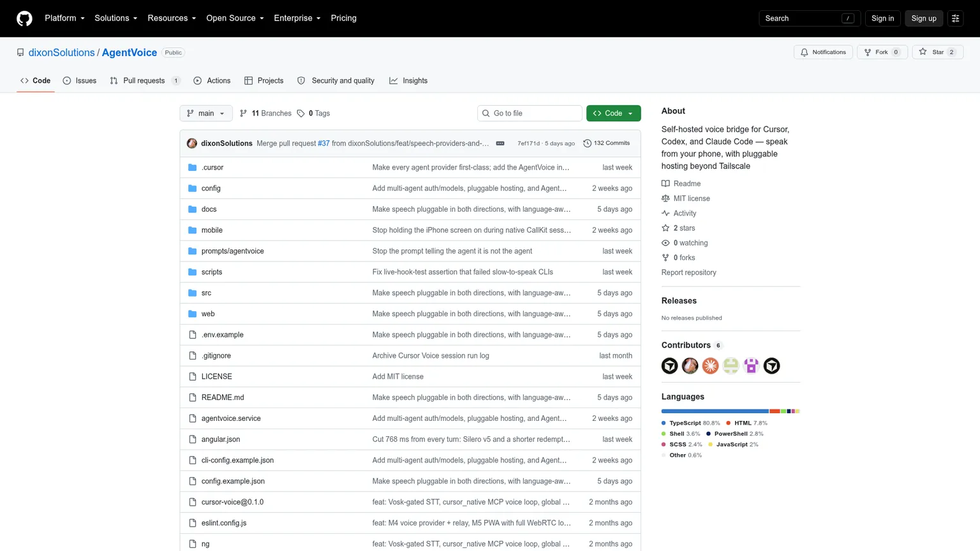The height and width of the screenshot is (551, 980).
Task: Click the HTML 7.8% language entry
Action: point(746,423)
